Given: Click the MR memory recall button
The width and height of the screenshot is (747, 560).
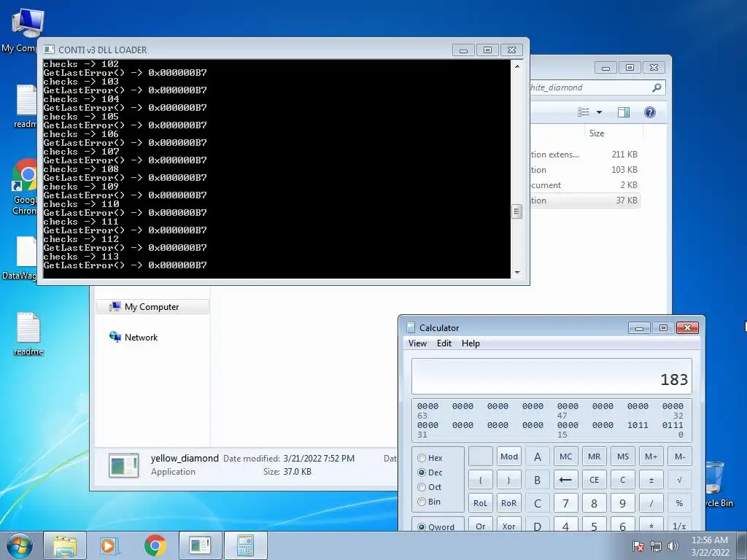Looking at the screenshot, I should (x=594, y=456).
